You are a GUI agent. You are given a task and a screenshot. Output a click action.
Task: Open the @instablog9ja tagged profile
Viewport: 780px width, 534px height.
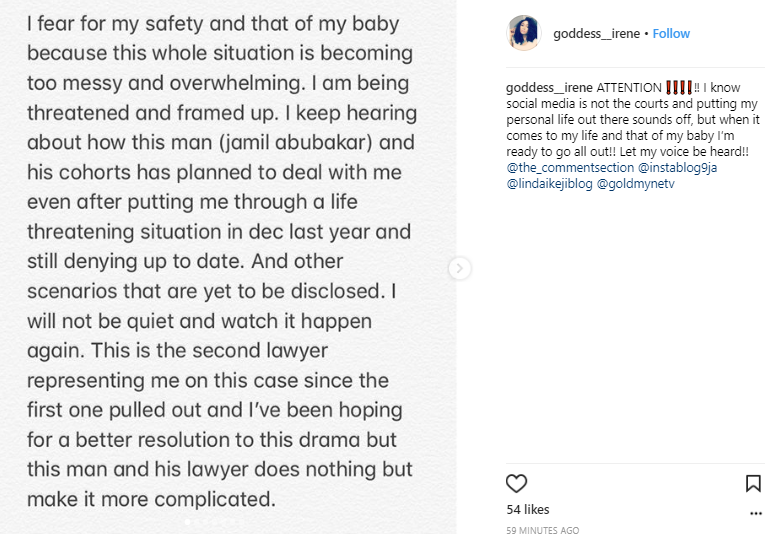click(677, 167)
